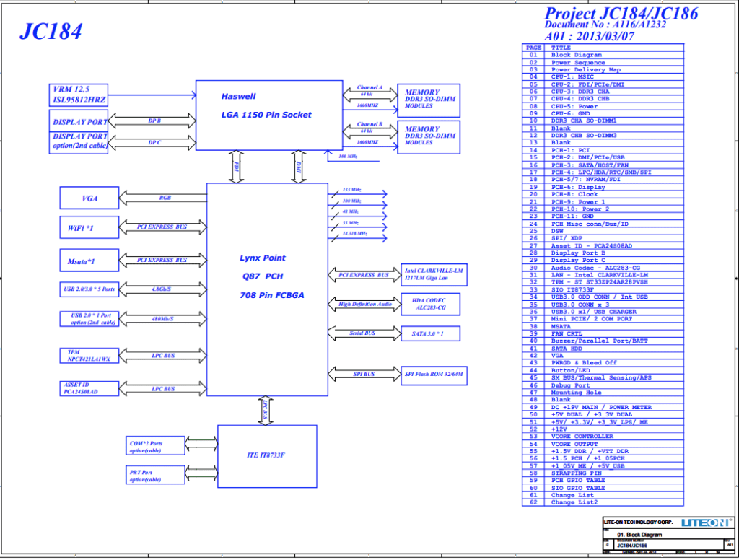Click the HDA CODEC ALC283-CG block

(430, 304)
